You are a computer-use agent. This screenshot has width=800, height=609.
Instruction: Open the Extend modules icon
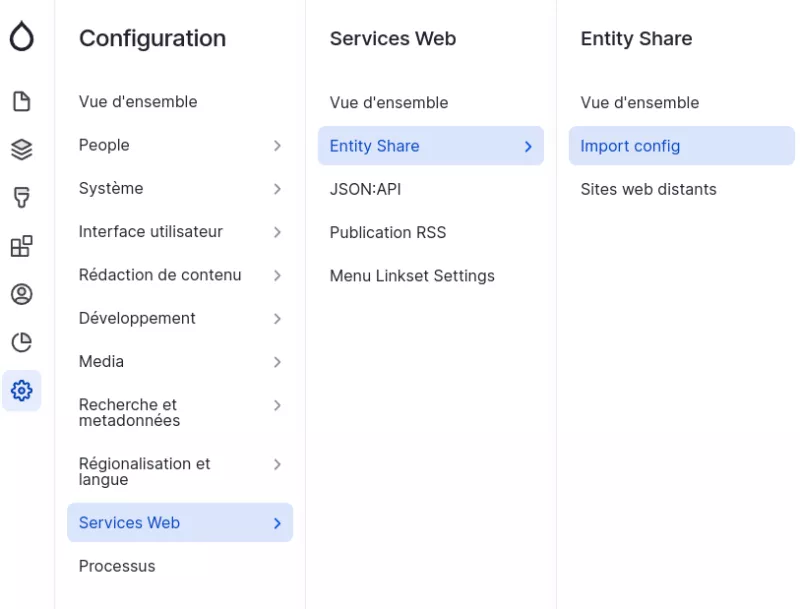click(x=21, y=246)
